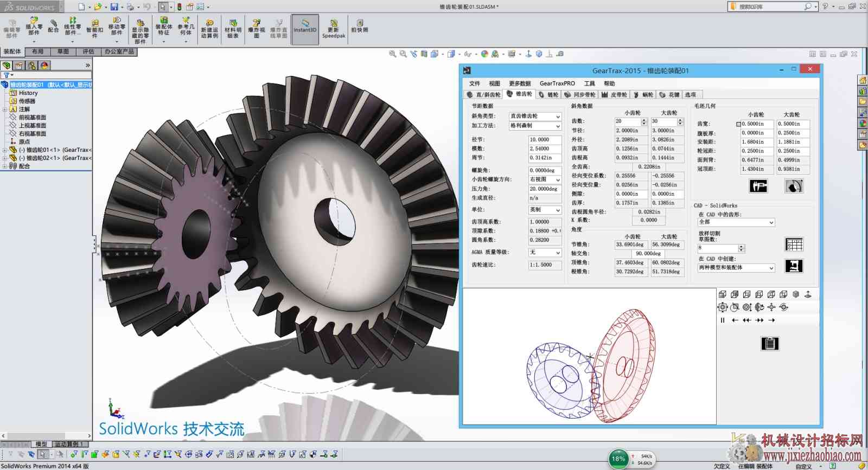Click the 新建运动算例 new motion study icon
Image resolution: width=868 pixels, height=470 pixels.
click(209, 29)
